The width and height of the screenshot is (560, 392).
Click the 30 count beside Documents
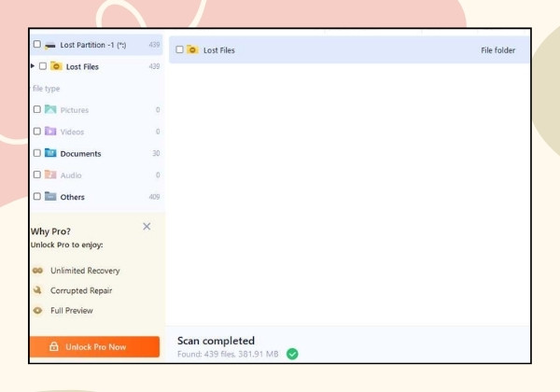[x=156, y=153]
